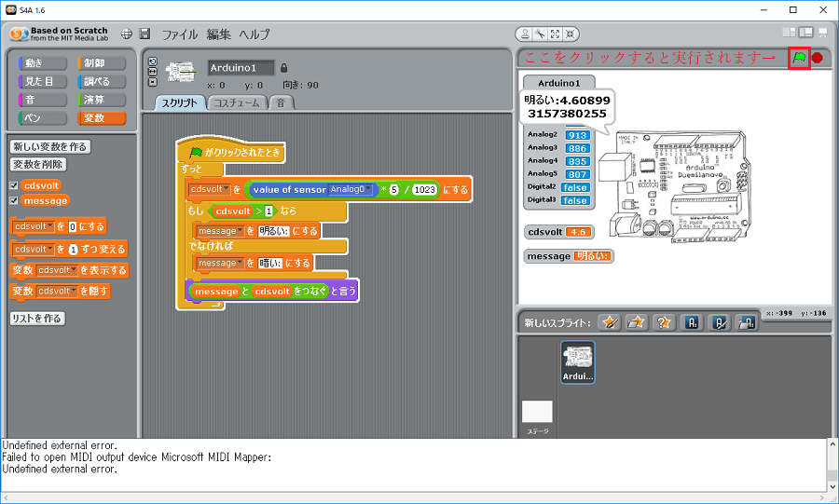Image resolution: width=839 pixels, height=504 pixels.
Task: Select the 演算 block category
Action: [102, 100]
